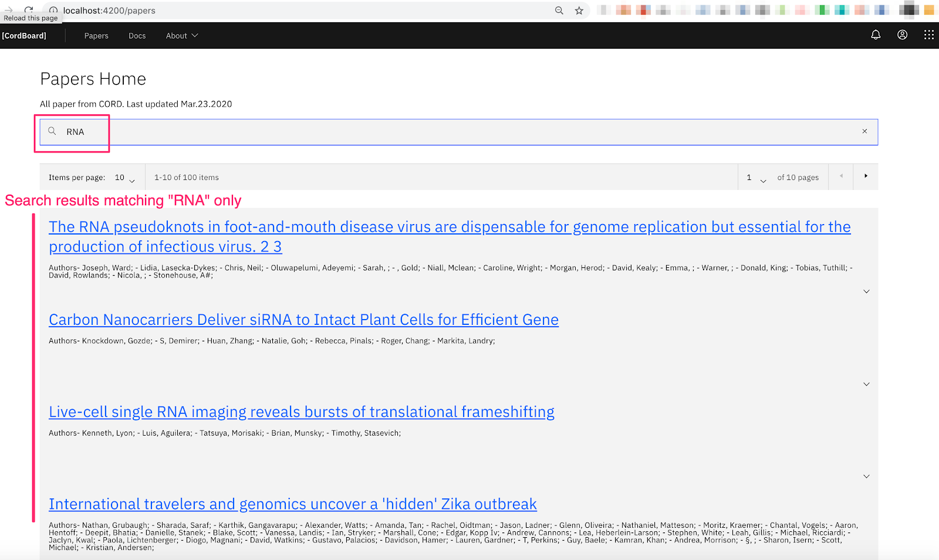This screenshot has height=560, width=939.
Task: Click the browser zoom magnifier icon
Action: 559,11
